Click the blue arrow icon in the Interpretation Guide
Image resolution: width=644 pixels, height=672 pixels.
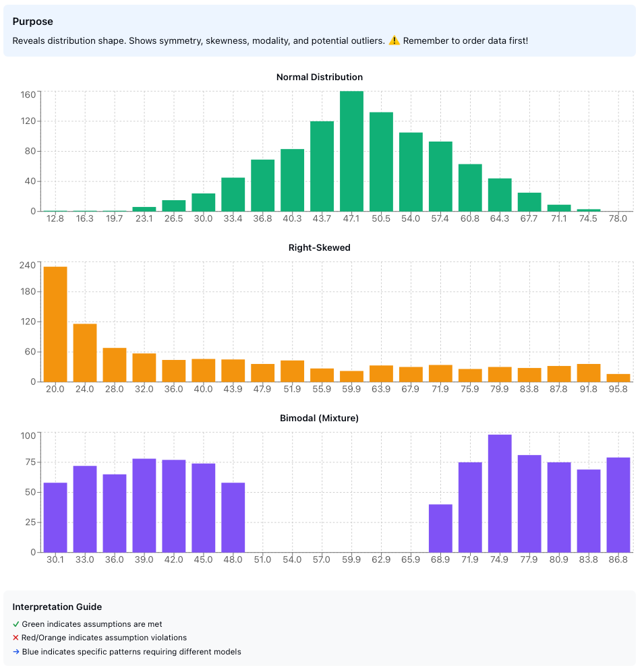[15, 652]
